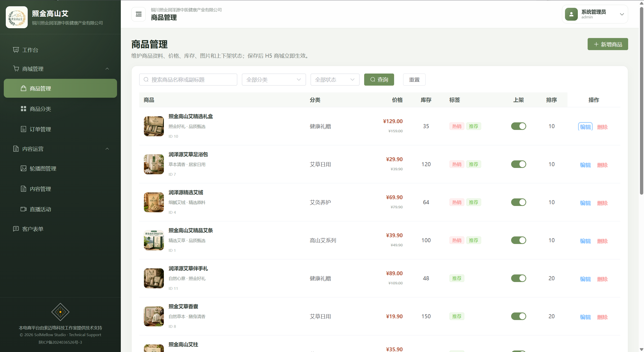Click the 新增商品 button
The height and width of the screenshot is (352, 644).
[x=608, y=44]
